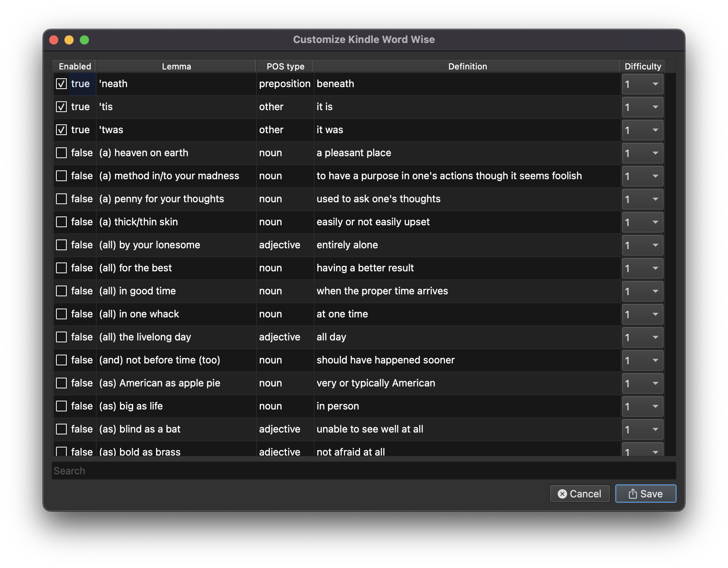
Task: Uncheck the Enabled box for 'neath
Action: 61,84
